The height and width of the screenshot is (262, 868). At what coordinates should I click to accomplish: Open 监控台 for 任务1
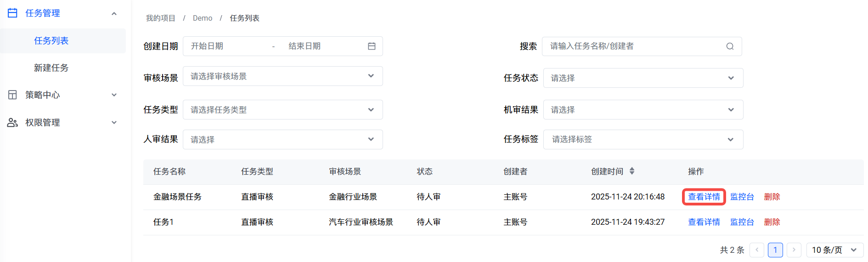742,222
